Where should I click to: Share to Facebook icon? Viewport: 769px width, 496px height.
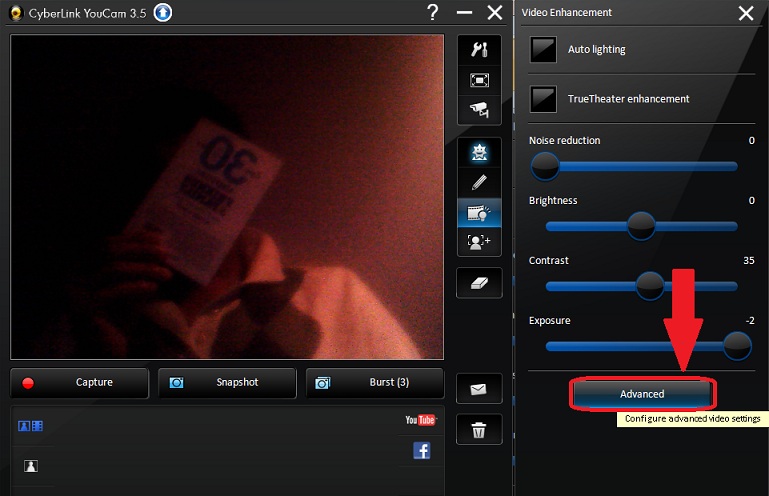(422, 450)
